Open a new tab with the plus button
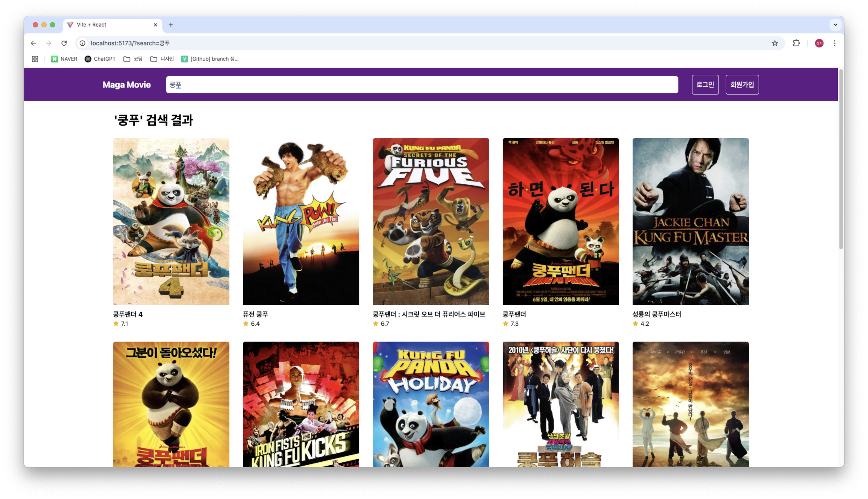The height and width of the screenshot is (499, 868). (171, 25)
